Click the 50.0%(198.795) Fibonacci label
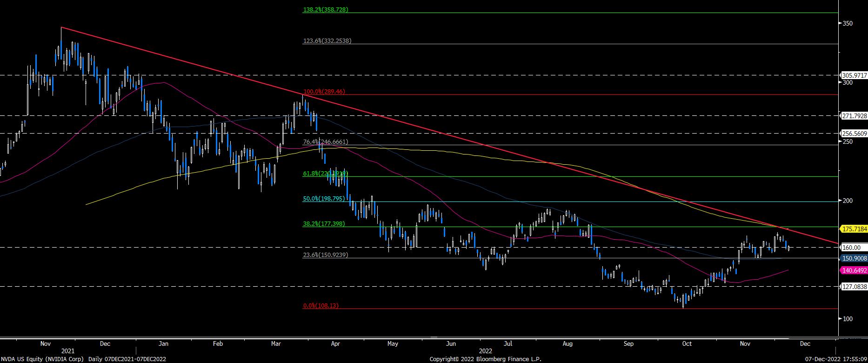Image resolution: width=868 pixels, height=363 pixels. point(324,199)
